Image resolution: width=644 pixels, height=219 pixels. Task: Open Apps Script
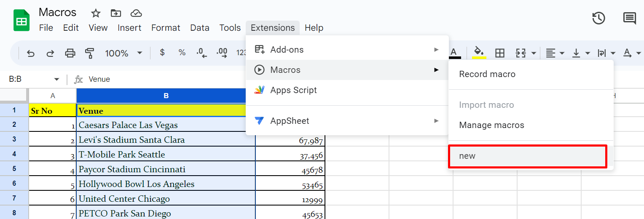pyautogui.click(x=347, y=90)
